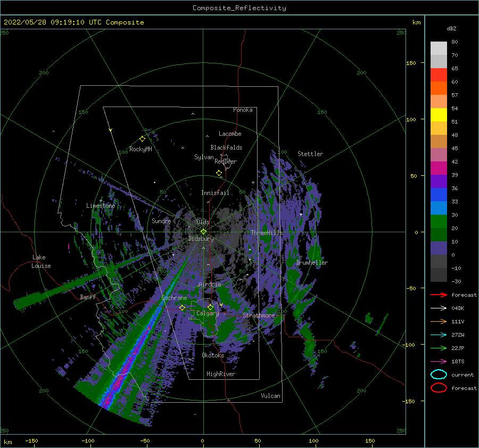This screenshot has width=479, height=448.
Task: Click the red forecast ellipse icon
Action: (439, 388)
